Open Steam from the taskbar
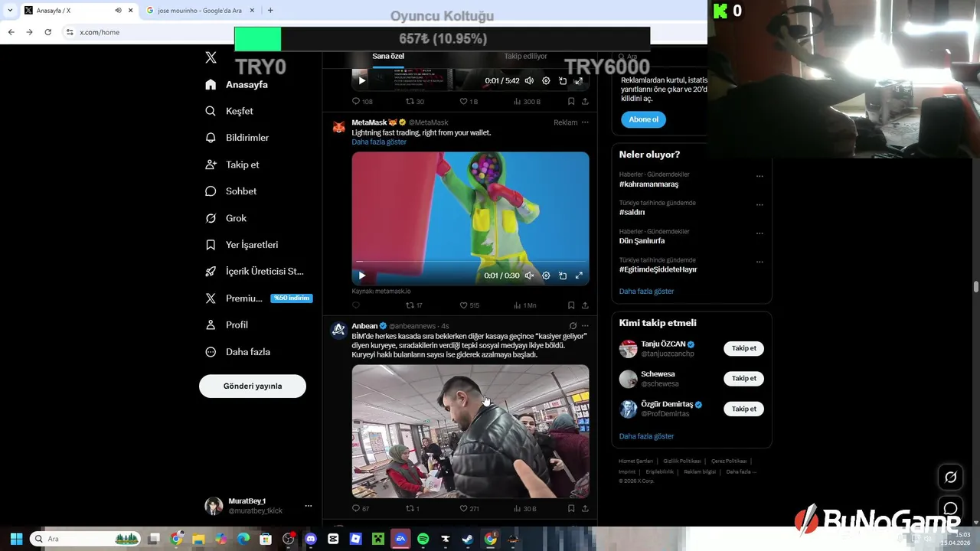Viewport: 980px width, 551px height. pyautogui.click(x=468, y=539)
